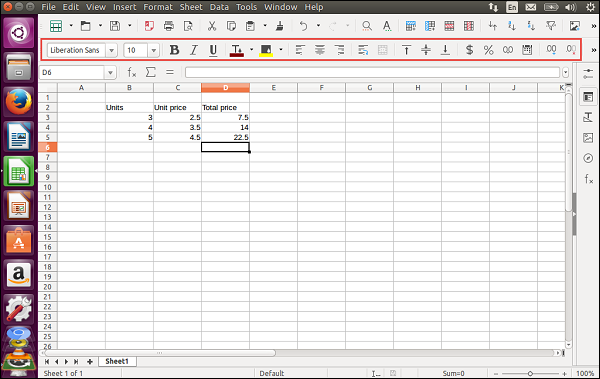Select row 6 header

[47, 147]
